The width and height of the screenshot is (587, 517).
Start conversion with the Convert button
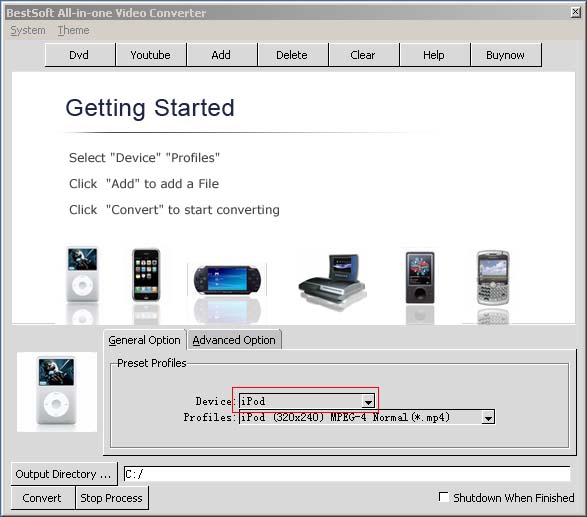click(x=42, y=498)
